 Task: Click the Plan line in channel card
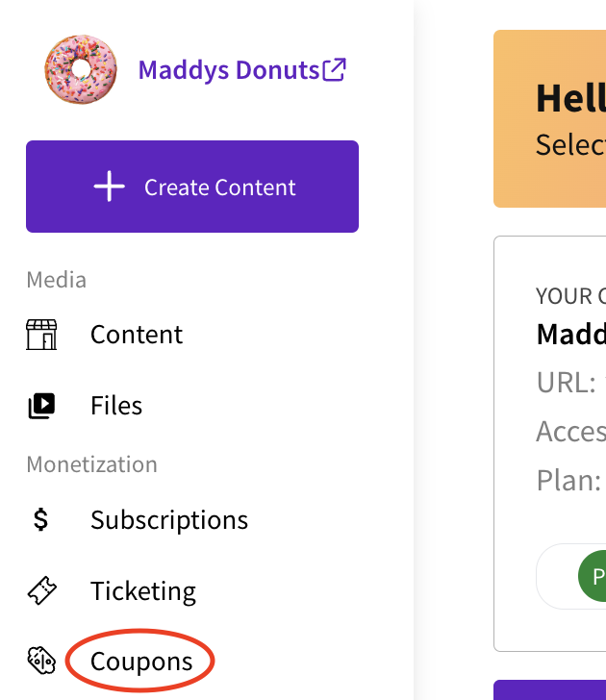point(571,481)
